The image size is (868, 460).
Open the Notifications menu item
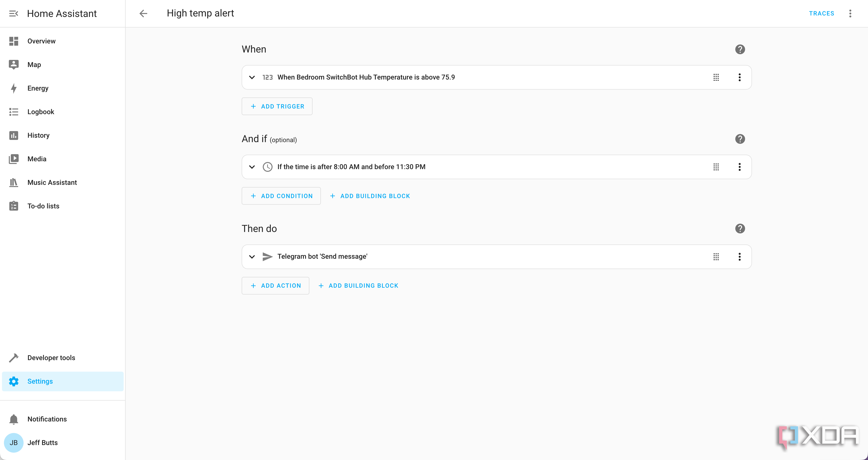(x=63, y=419)
